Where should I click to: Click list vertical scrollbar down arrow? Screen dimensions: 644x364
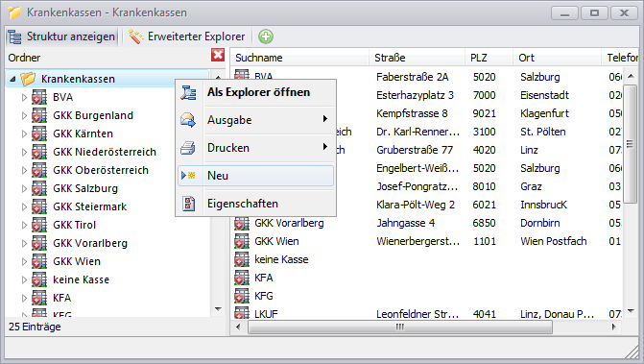[x=631, y=311]
